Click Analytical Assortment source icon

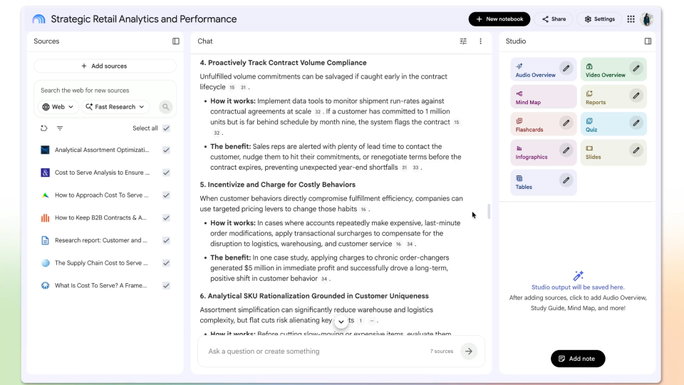(45, 150)
